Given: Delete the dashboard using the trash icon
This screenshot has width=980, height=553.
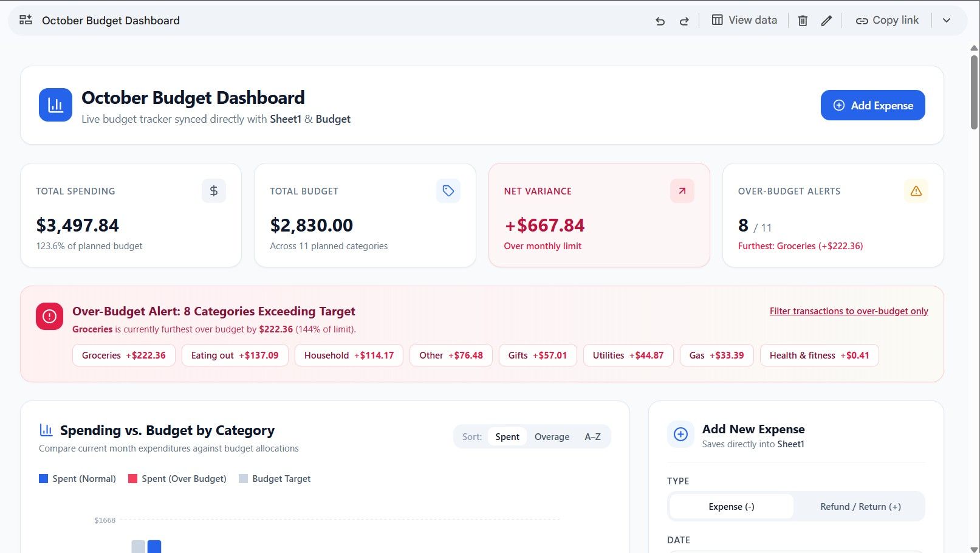Looking at the screenshot, I should click(x=803, y=21).
